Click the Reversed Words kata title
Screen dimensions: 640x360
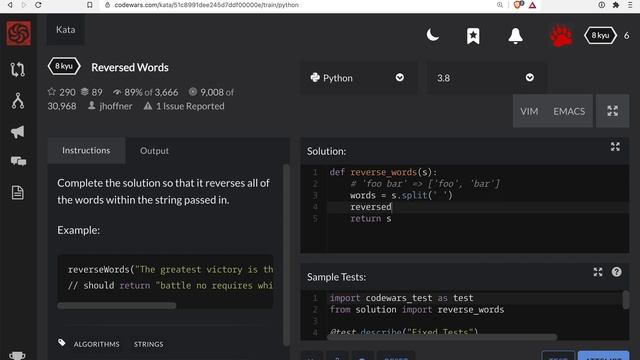tap(130, 67)
